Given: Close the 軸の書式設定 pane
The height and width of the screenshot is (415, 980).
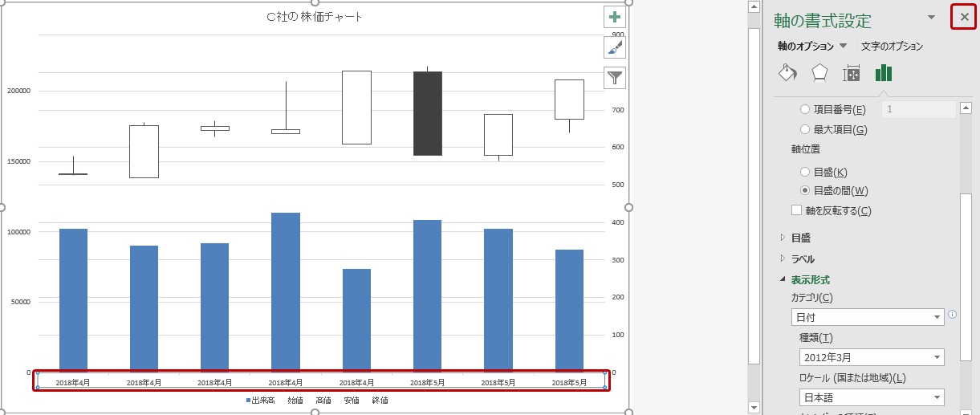Looking at the screenshot, I should pos(964,17).
